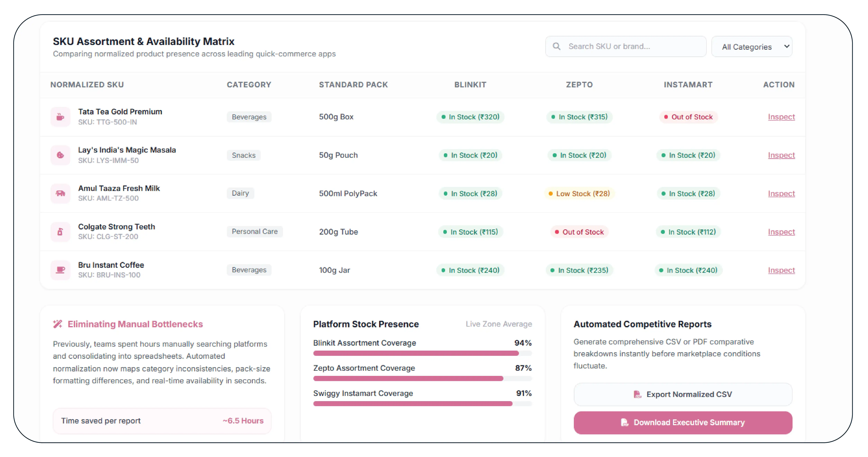868x457 pixels.
Task: Click the Action column header
Action: click(779, 85)
